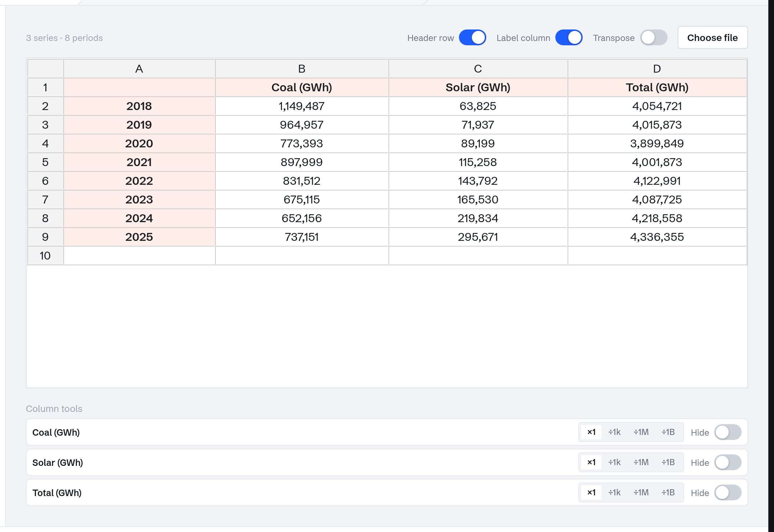Click cell with value 143,792
The width and height of the screenshot is (774, 532).
click(x=478, y=181)
